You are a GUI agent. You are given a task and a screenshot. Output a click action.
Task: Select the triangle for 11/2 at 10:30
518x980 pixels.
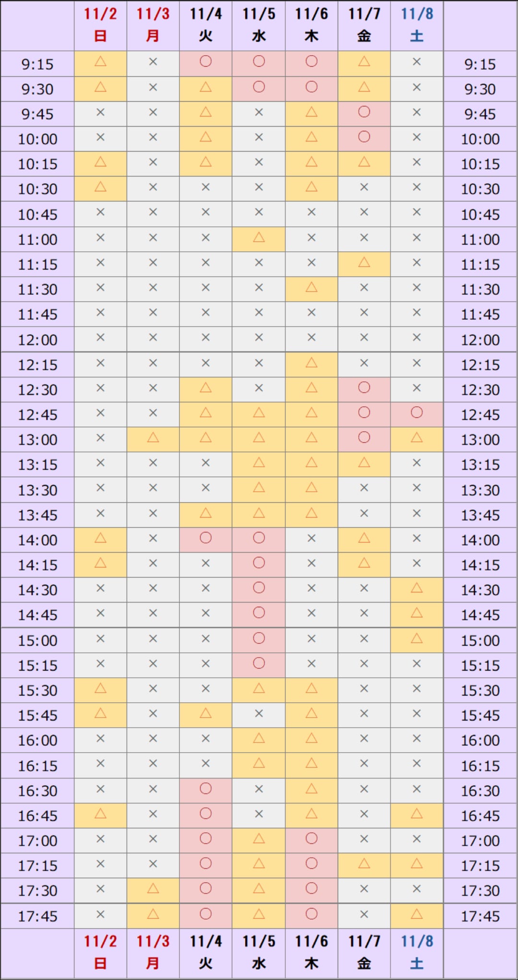click(100, 187)
